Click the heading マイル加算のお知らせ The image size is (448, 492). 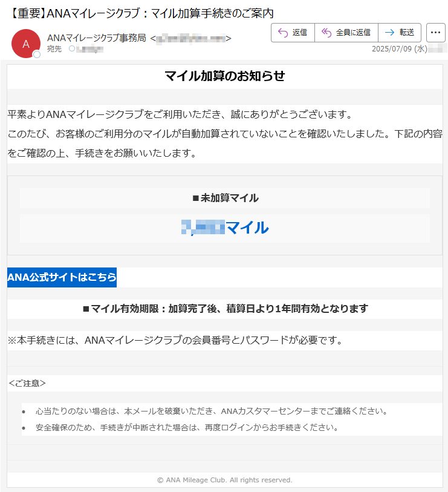(225, 76)
